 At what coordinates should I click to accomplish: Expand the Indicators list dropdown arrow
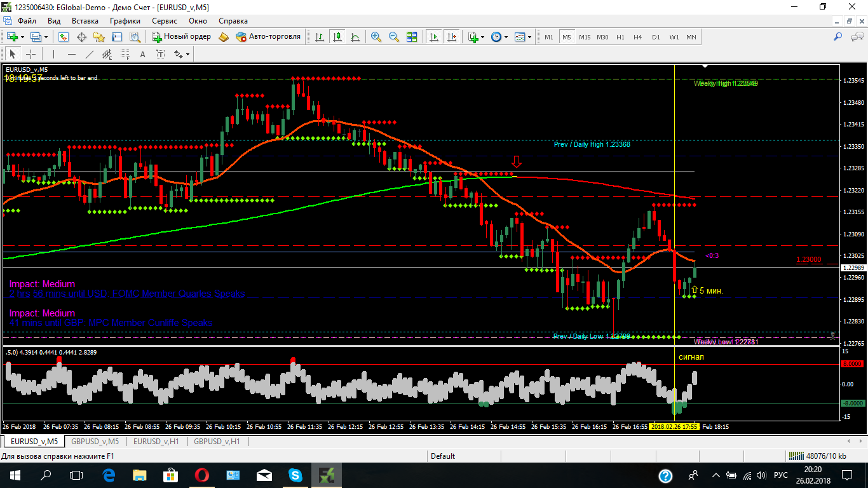[483, 37]
